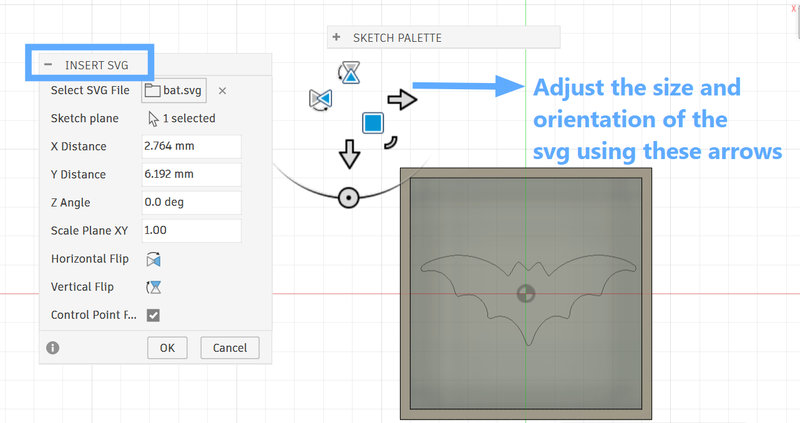Edit the Y Distance field

191,174
